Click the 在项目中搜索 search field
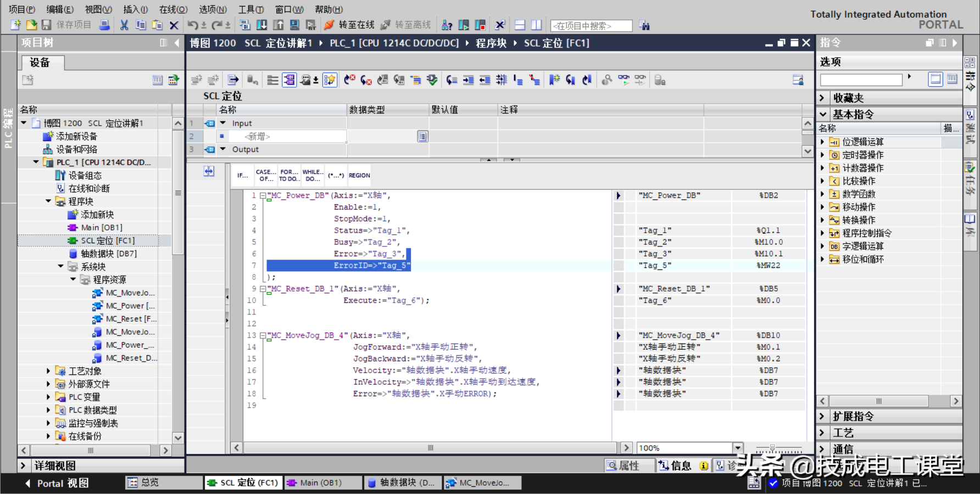Viewport: 980px width, 494px height. coord(591,26)
